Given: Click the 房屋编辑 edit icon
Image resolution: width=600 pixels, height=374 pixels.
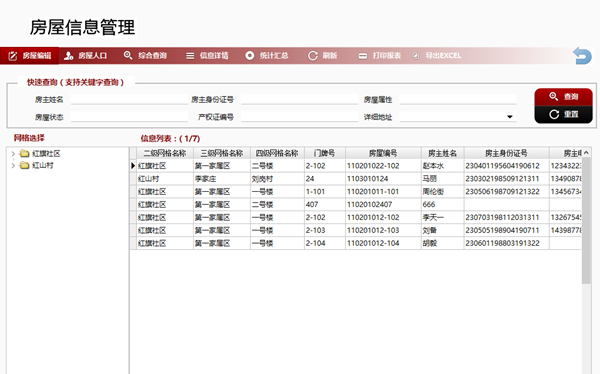Looking at the screenshot, I should click(13, 56).
